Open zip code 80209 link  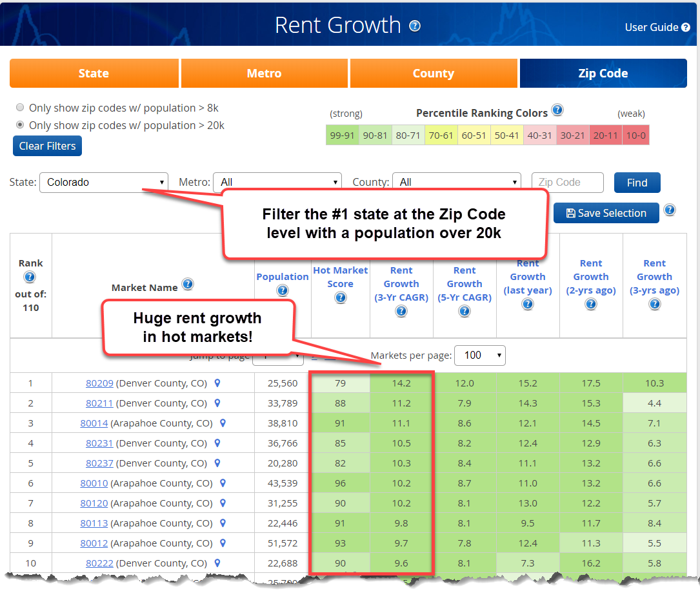pos(99,383)
